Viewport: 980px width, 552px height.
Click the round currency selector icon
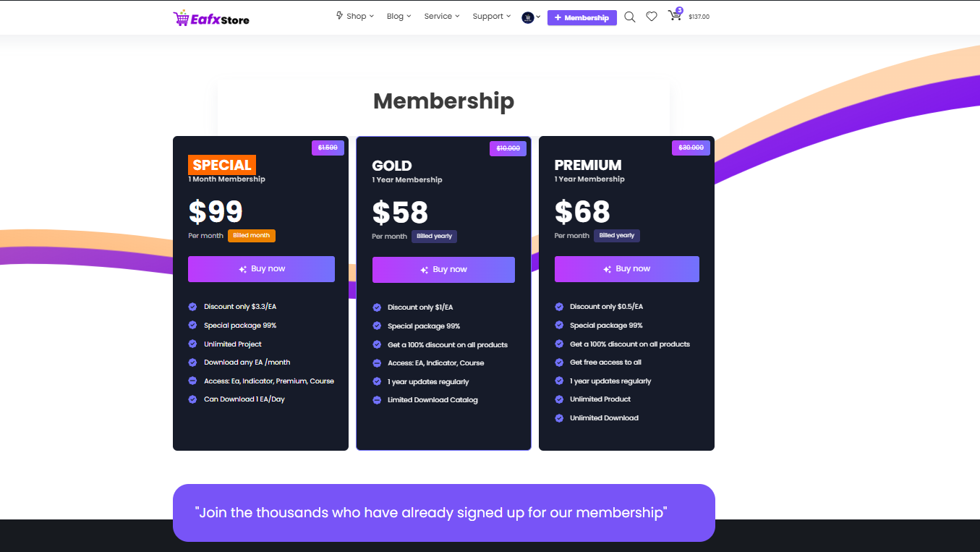(528, 17)
